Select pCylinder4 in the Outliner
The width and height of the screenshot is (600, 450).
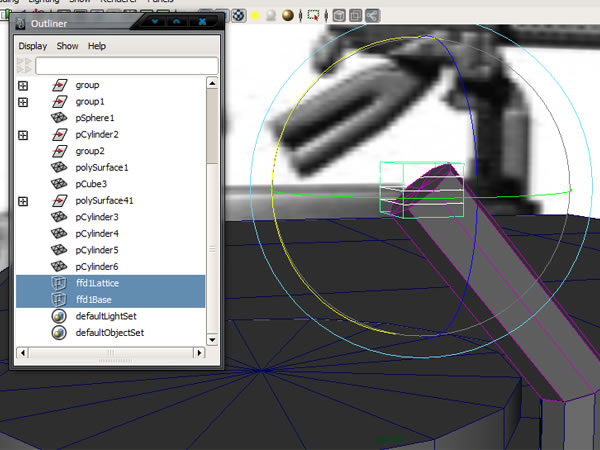pyautogui.click(x=97, y=233)
